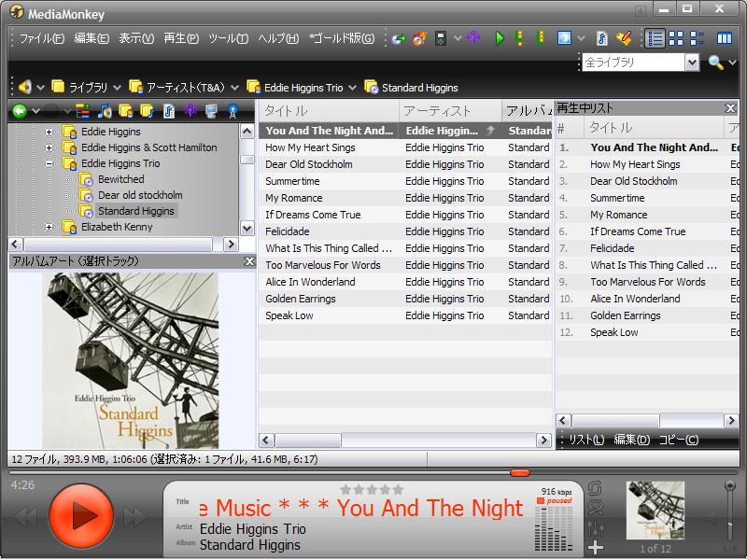Screen dimensions: 747x560
Task: Click the コピー(C) button under the playlist
Action: click(678, 440)
